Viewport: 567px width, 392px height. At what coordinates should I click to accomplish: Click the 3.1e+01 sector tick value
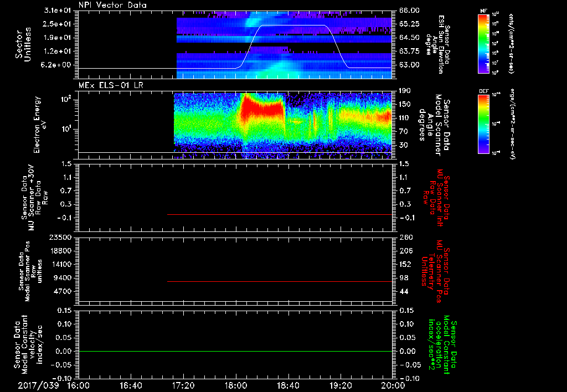point(58,11)
